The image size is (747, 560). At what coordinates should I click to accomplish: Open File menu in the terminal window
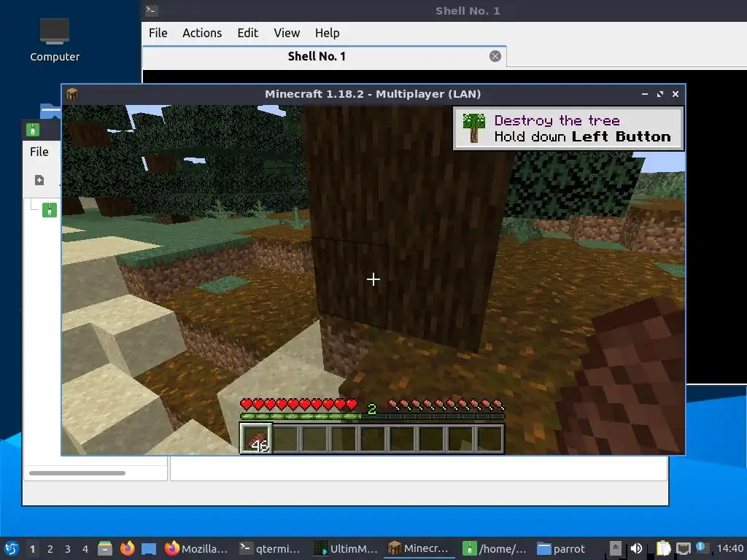(158, 33)
